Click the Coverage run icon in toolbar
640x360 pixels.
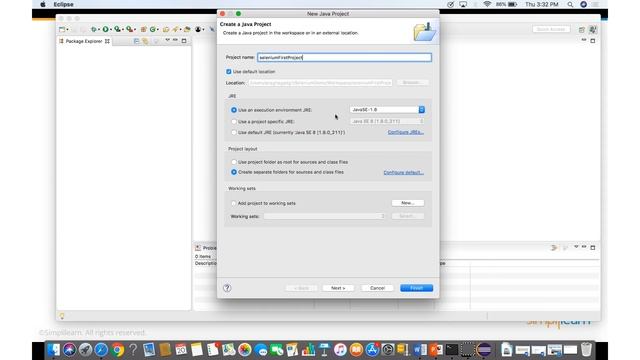tap(117, 29)
